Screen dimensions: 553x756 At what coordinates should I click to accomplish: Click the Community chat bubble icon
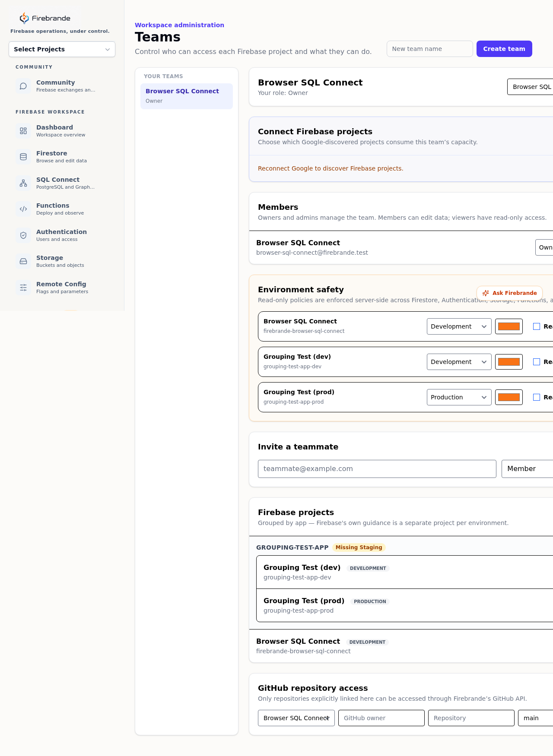coord(23,86)
